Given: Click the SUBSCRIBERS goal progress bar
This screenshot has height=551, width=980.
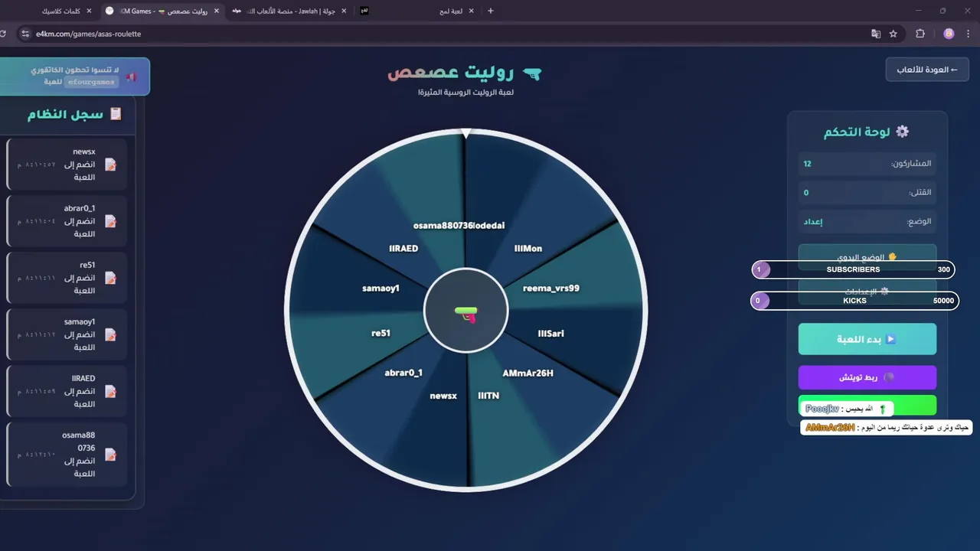Looking at the screenshot, I should [853, 269].
